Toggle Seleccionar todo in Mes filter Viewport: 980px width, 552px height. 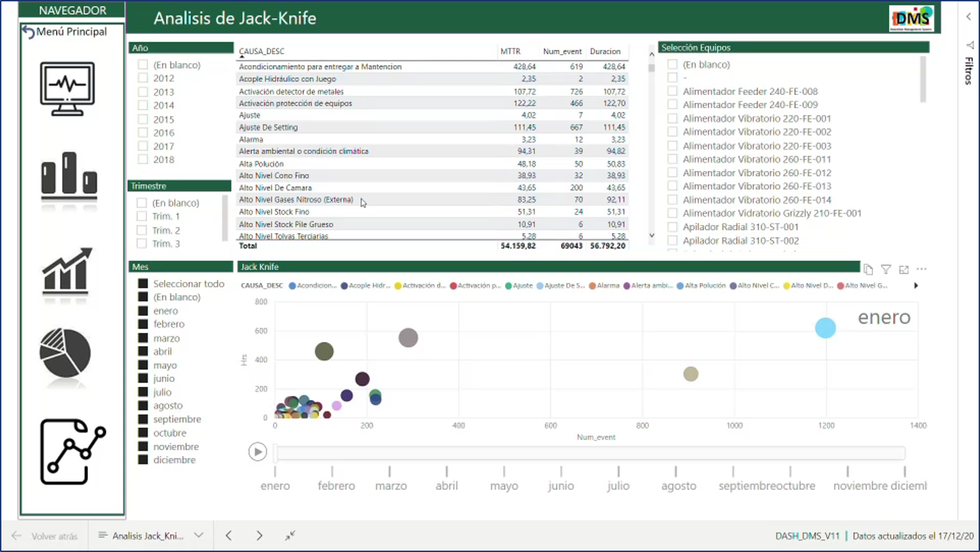[143, 284]
